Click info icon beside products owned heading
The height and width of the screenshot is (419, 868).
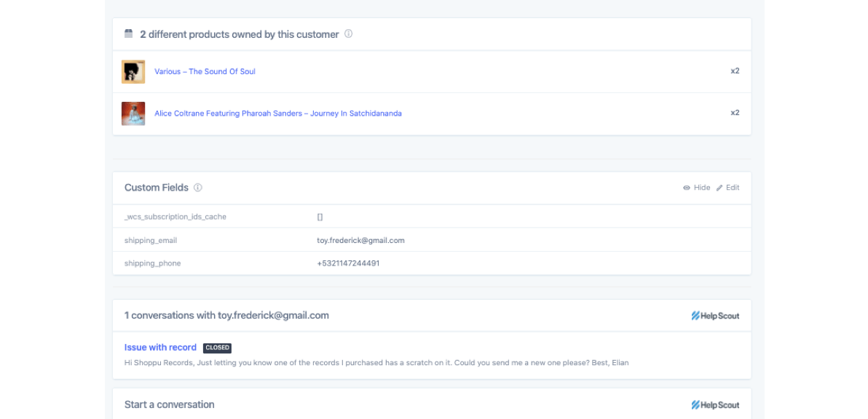tap(349, 33)
